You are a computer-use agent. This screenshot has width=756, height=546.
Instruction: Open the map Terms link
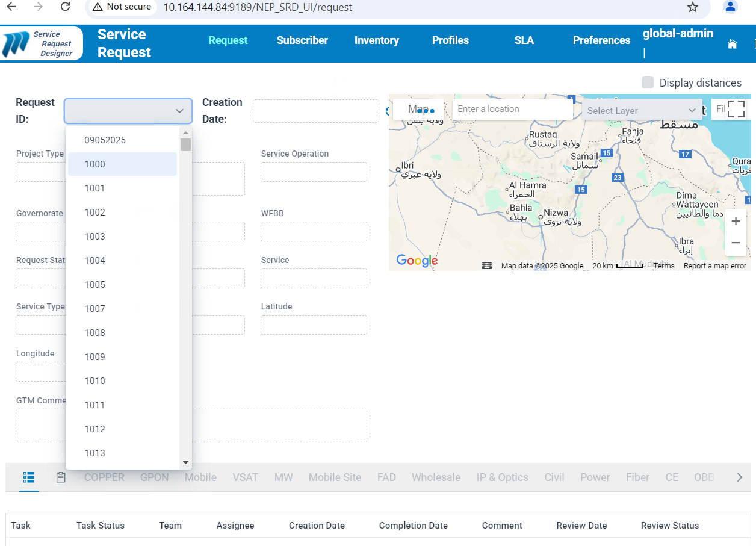pos(664,266)
